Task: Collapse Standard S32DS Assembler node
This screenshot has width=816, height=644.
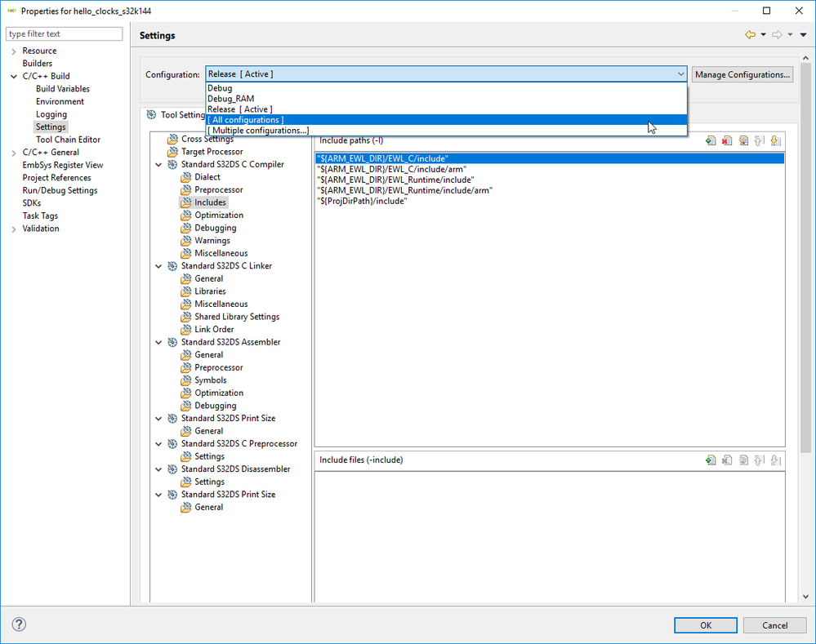Action: (x=158, y=342)
